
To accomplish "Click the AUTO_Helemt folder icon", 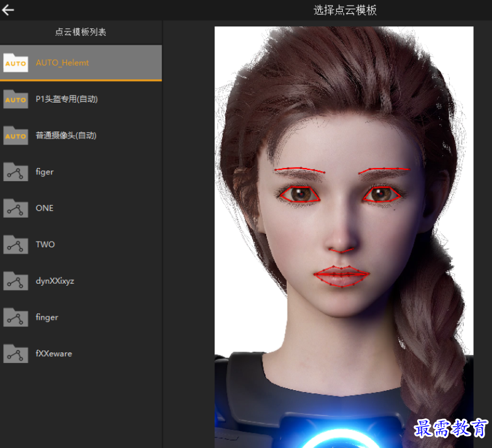I will (15, 63).
